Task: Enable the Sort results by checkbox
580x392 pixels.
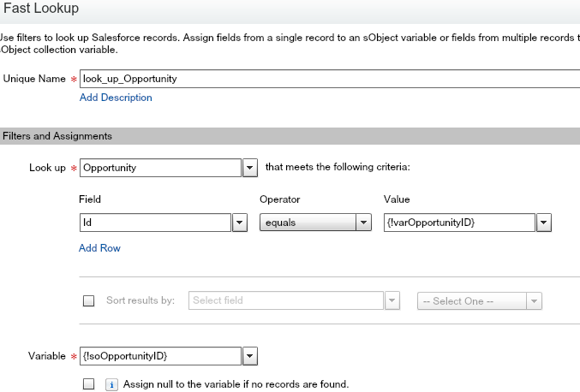Action: (88, 300)
